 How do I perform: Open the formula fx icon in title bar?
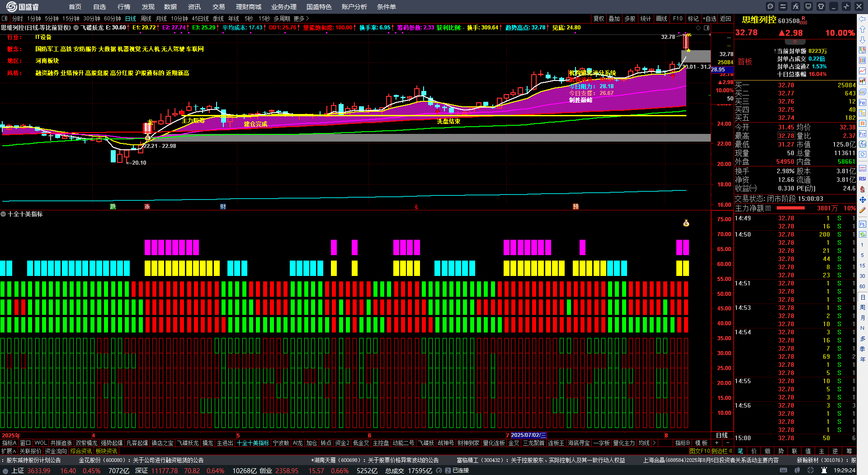[x=796, y=6]
